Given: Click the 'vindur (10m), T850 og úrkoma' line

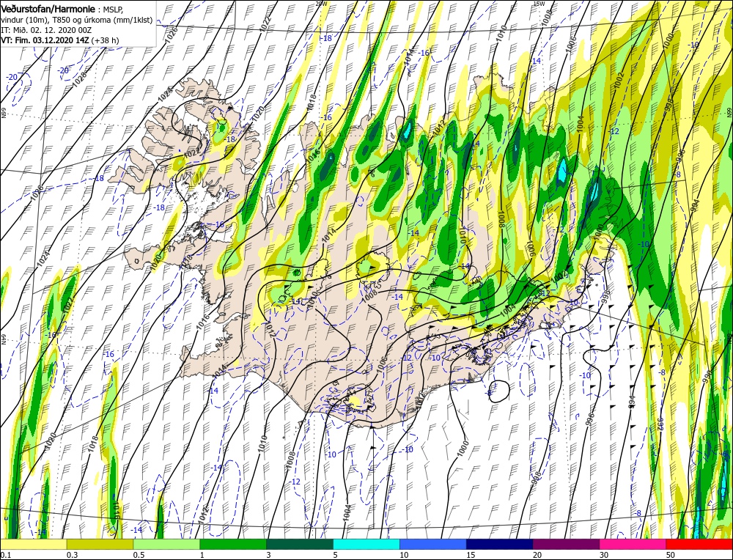Looking at the screenshot, I should pyautogui.click(x=77, y=20).
